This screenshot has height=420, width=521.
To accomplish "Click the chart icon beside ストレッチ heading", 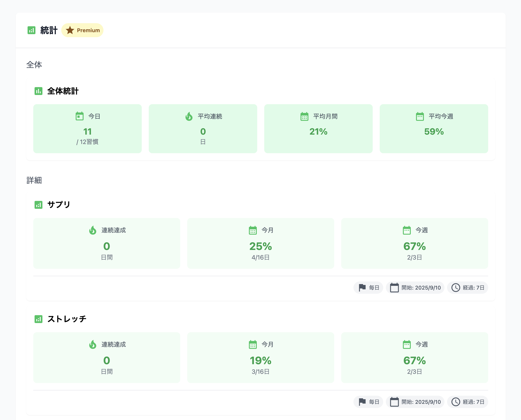I will coord(38,319).
